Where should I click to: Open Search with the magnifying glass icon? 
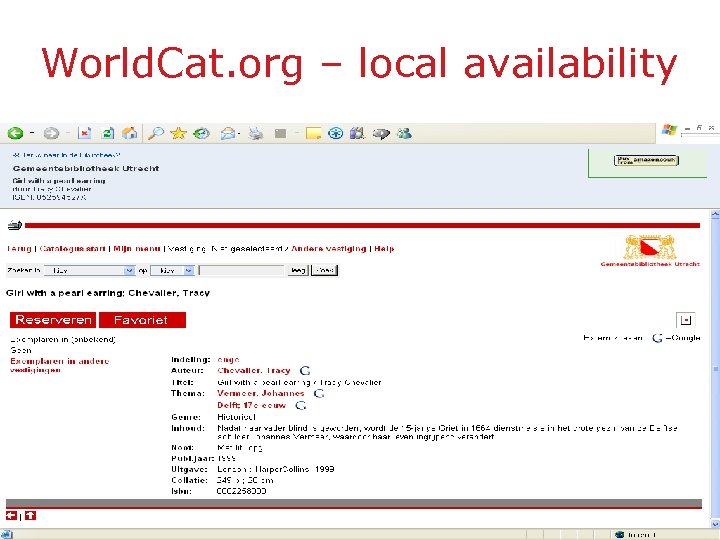pos(156,133)
